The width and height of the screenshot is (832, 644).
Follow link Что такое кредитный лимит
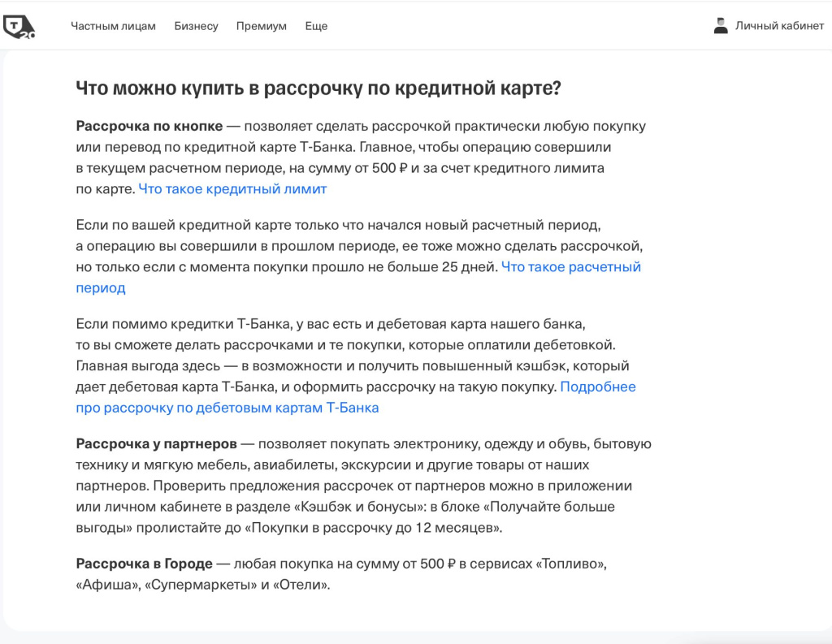point(232,189)
